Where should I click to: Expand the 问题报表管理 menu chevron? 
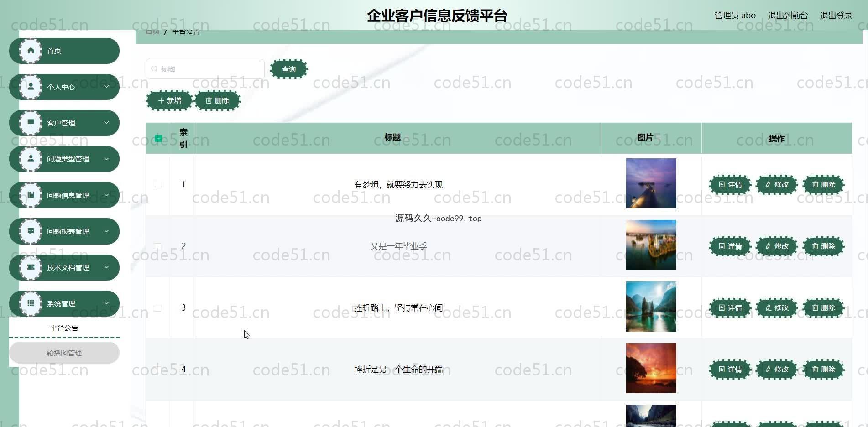click(x=106, y=231)
